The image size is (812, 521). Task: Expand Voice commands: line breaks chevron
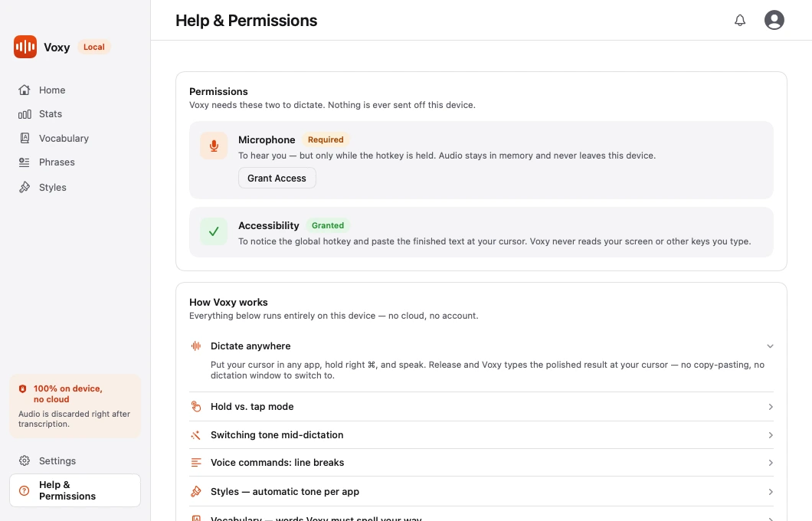771,463
